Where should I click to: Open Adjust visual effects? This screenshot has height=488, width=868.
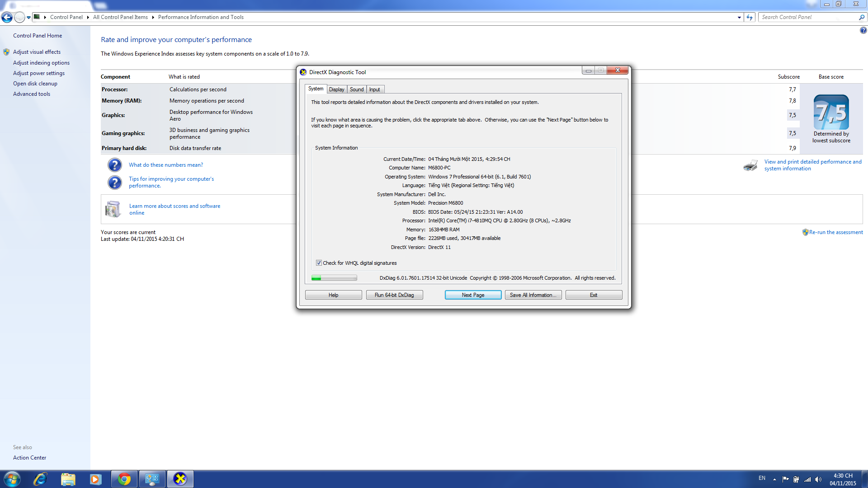(x=37, y=52)
